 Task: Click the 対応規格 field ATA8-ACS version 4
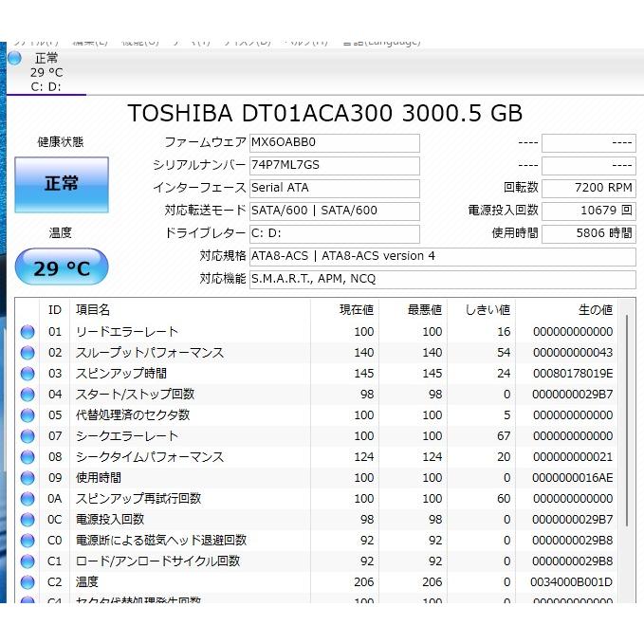point(443,257)
